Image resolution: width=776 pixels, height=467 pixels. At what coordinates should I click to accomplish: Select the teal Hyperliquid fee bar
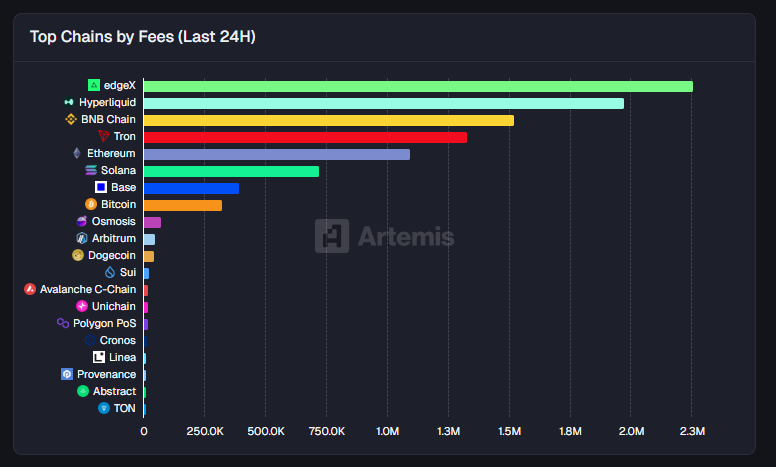tap(383, 103)
